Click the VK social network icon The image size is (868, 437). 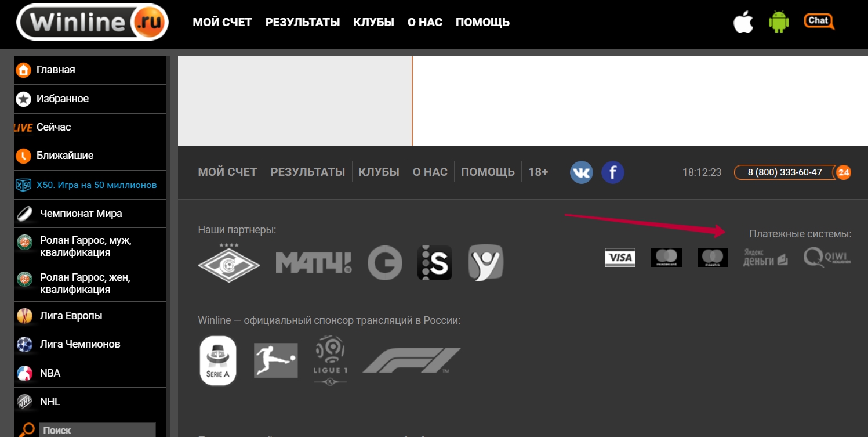(581, 172)
